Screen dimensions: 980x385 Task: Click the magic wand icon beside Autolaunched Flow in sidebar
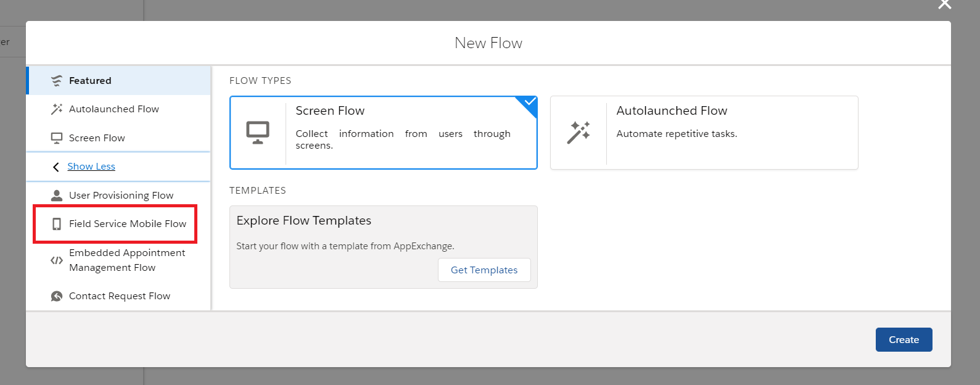coord(57,109)
